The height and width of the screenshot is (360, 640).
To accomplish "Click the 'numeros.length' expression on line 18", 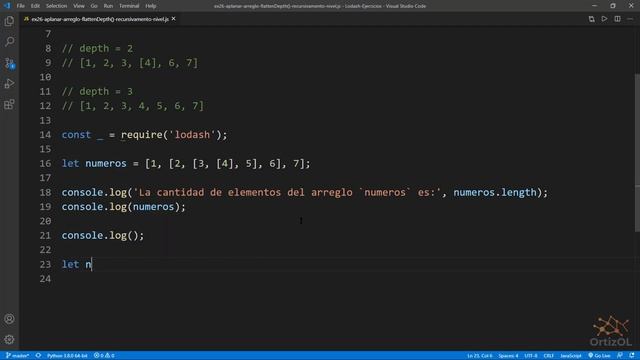I will [x=495, y=192].
